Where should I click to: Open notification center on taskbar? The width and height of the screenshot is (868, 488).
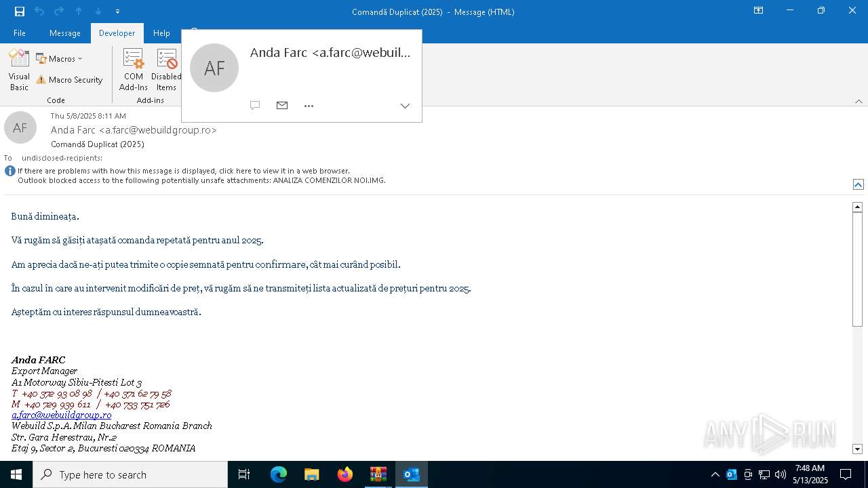(846, 474)
